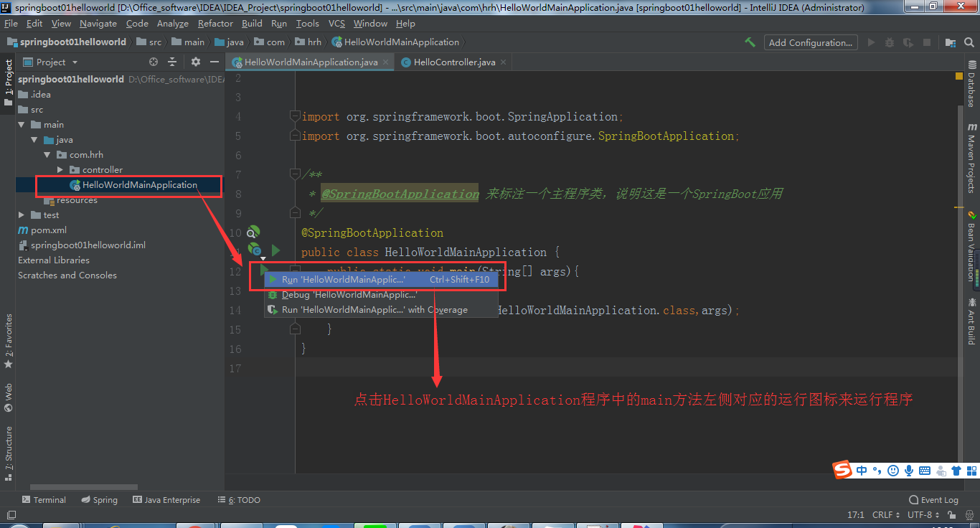Toggle Sogou Chinese/English mode button
Viewport: 980px width, 528px height.
pos(862,471)
